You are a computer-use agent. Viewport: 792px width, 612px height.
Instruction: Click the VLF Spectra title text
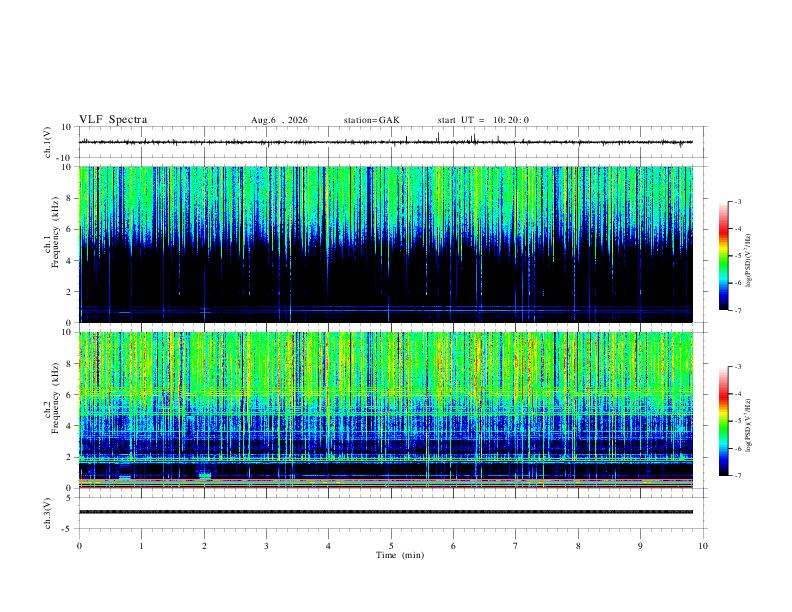(113, 120)
